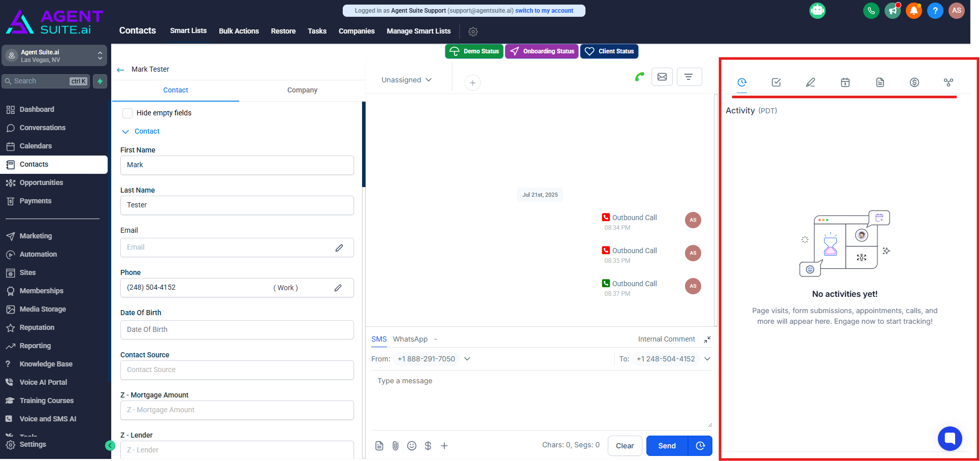Open the conversation filter icon
Screen dimensions: 980x461
click(689, 77)
